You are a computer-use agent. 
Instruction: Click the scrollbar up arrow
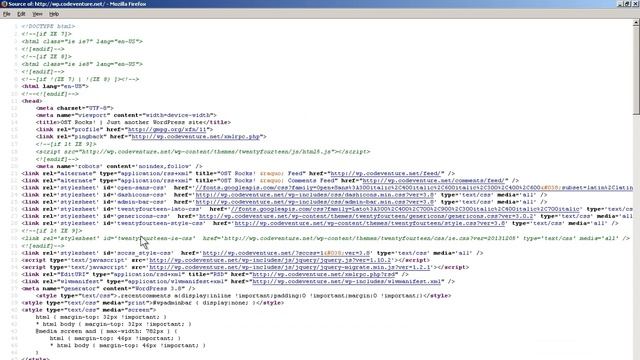pyautogui.click(x=636, y=23)
